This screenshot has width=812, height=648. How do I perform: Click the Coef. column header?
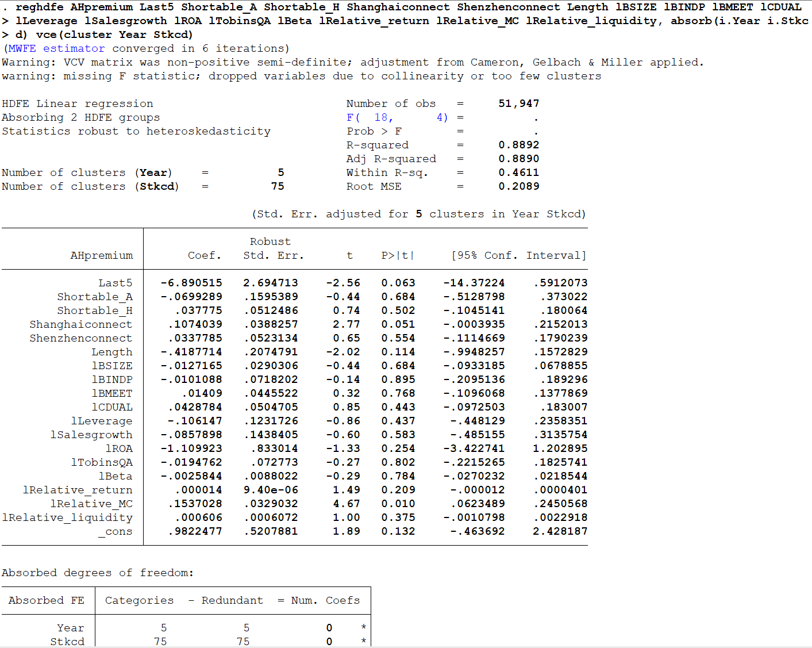click(205, 255)
